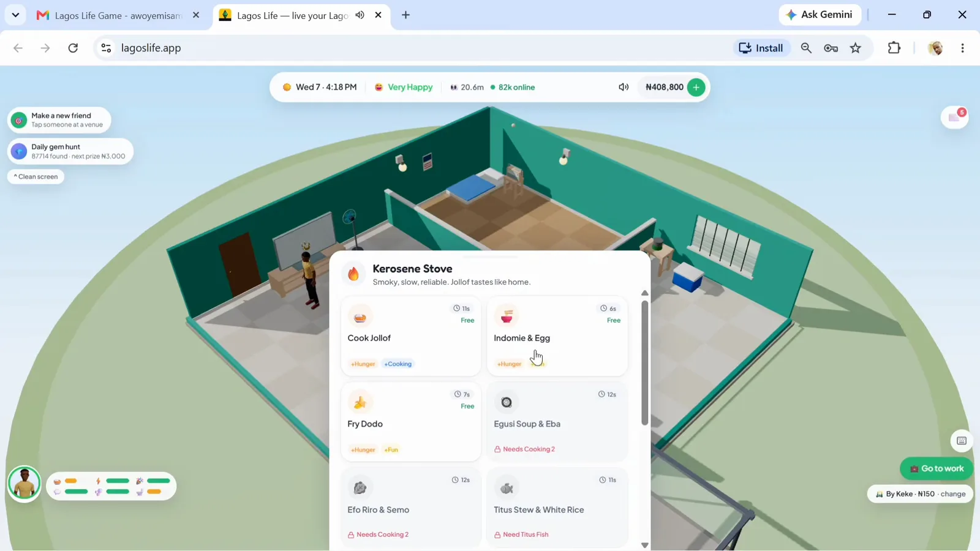Collapse quests with Clean screen

pos(36,176)
